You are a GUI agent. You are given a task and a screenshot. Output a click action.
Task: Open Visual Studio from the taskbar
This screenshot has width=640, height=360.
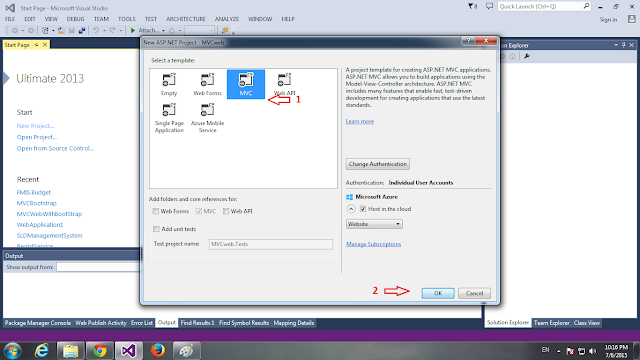coord(128,351)
